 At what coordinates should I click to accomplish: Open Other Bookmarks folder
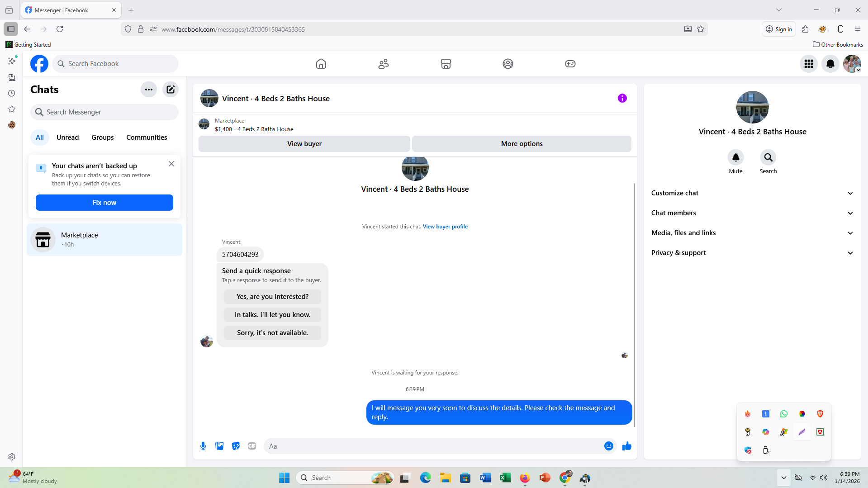(838, 44)
